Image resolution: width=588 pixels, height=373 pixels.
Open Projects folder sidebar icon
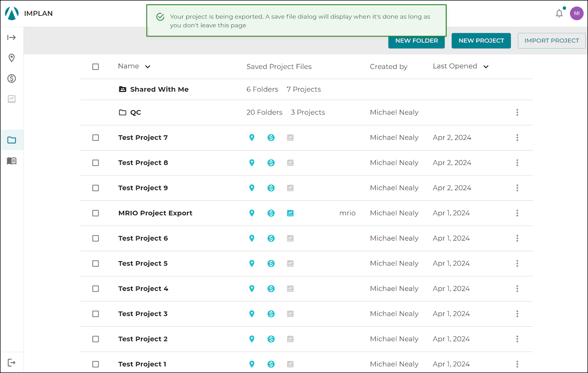tap(12, 140)
